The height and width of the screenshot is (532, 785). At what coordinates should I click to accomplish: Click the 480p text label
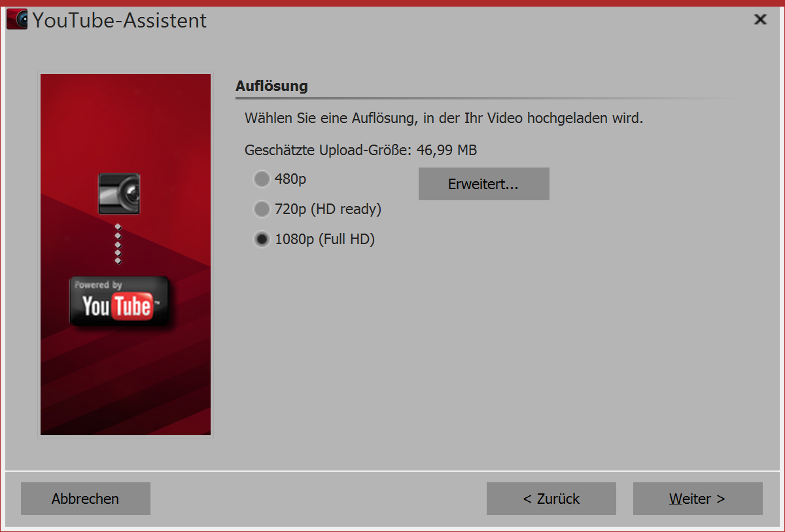point(290,179)
